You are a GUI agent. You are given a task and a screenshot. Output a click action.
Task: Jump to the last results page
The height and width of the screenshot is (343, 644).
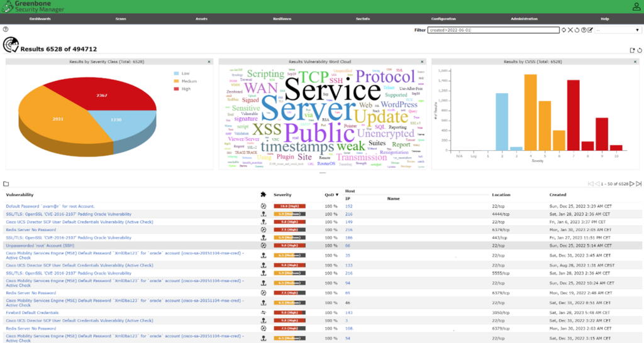coord(639,184)
